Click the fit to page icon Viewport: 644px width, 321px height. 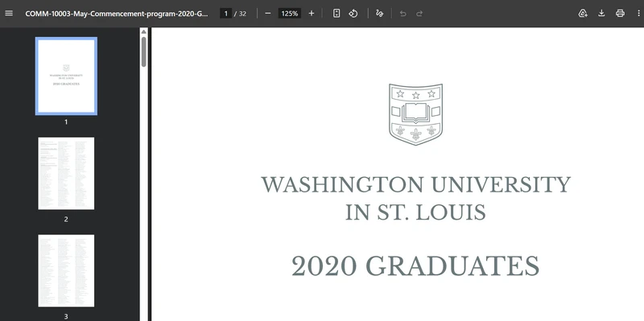(336, 13)
